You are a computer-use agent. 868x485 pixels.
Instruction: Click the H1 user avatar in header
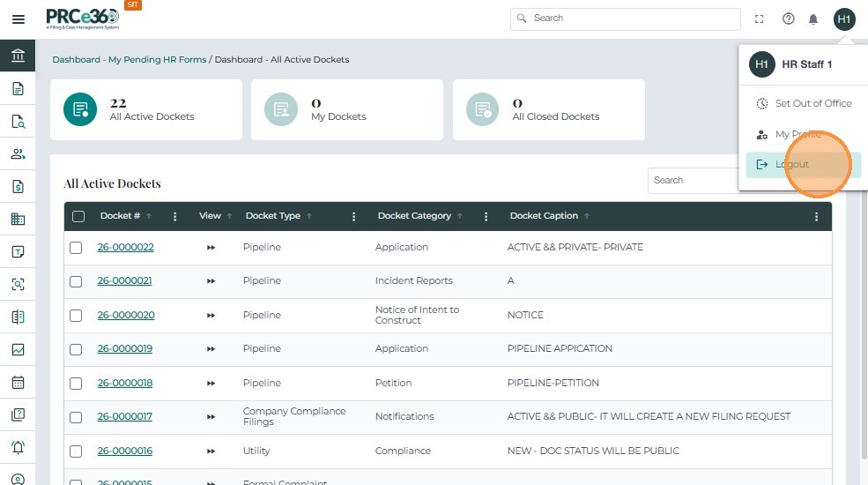pos(844,19)
